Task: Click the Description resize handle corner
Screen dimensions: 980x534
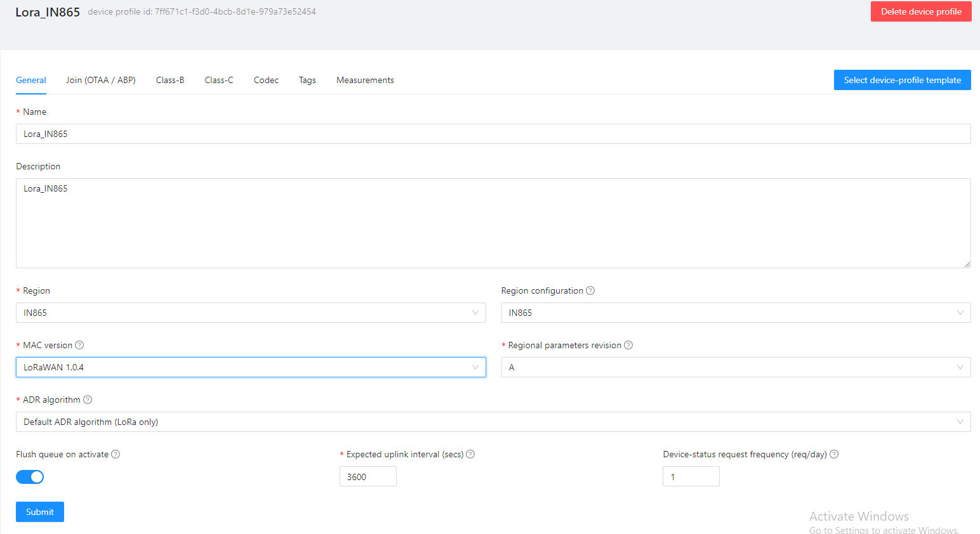Action: coord(967,264)
